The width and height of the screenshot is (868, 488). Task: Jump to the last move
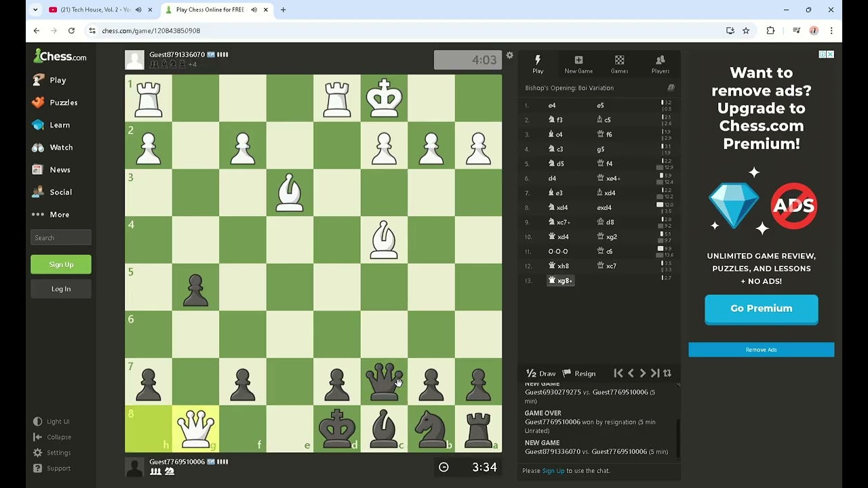click(x=655, y=373)
